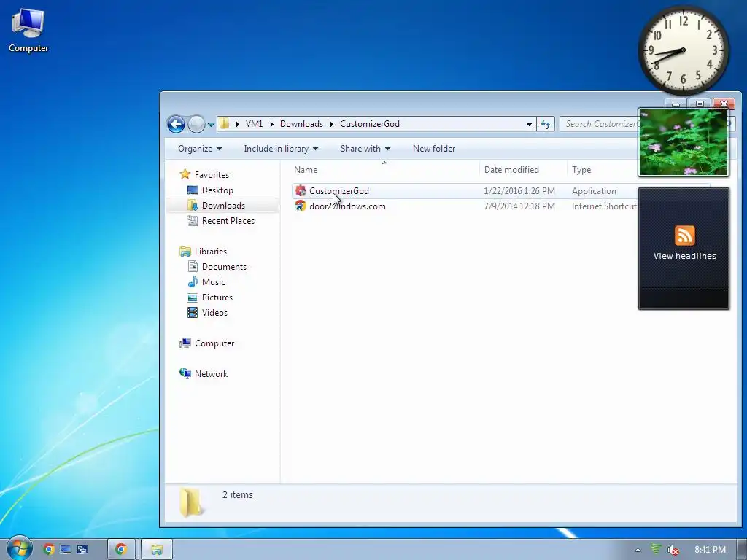Select Network in navigation pane

pyautogui.click(x=211, y=374)
